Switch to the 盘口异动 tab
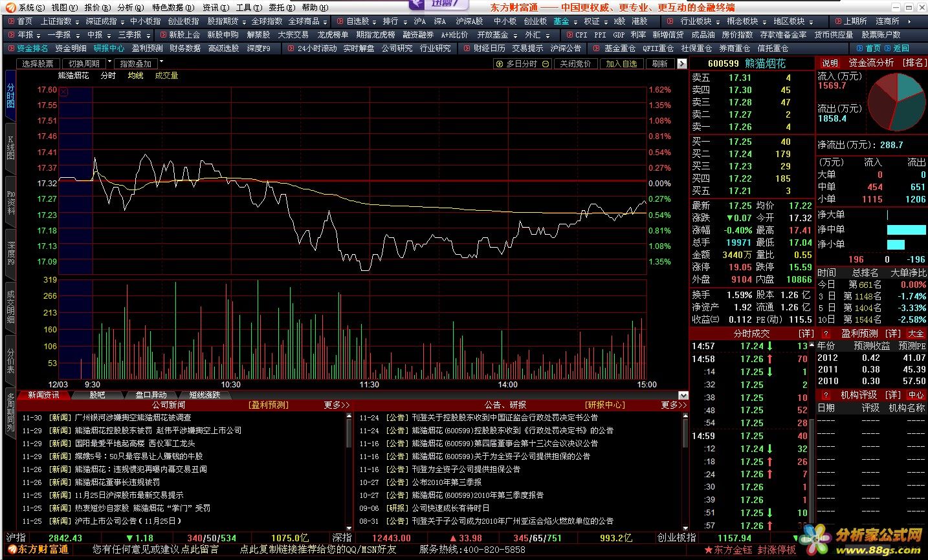The width and height of the screenshot is (928, 560). [x=151, y=394]
